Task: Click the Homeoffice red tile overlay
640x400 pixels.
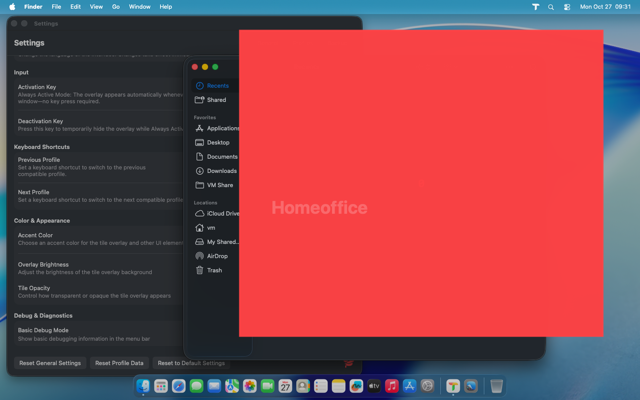Action: point(421,183)
